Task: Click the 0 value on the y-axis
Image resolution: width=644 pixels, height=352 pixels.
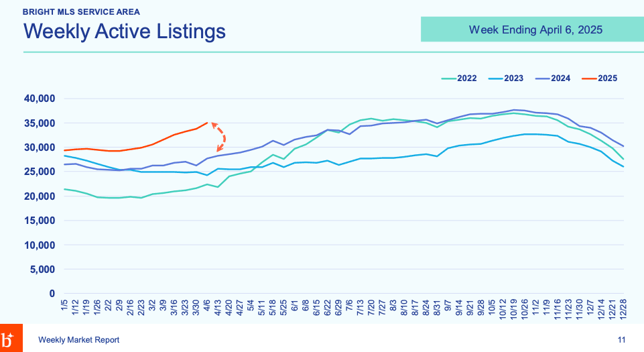Action: click(52, 294)
